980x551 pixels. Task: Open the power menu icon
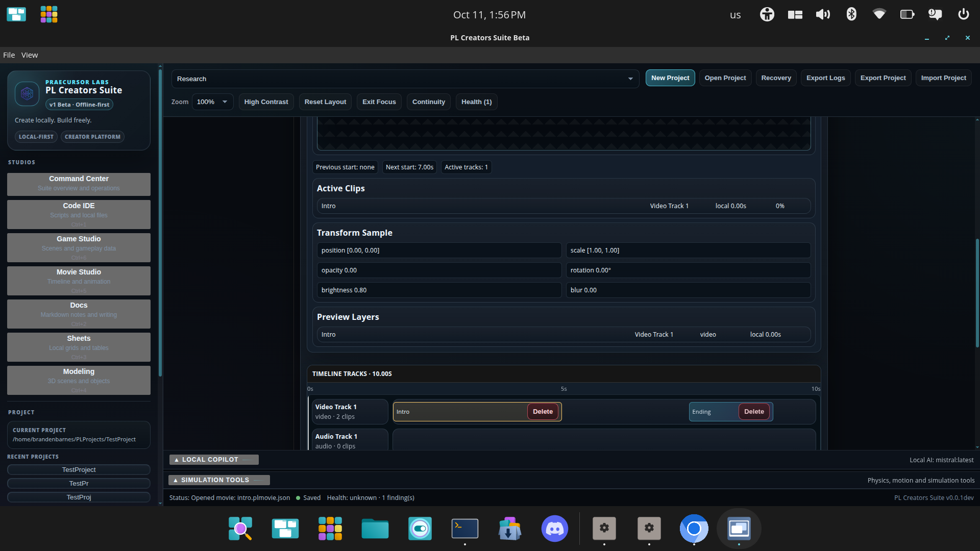963,14
